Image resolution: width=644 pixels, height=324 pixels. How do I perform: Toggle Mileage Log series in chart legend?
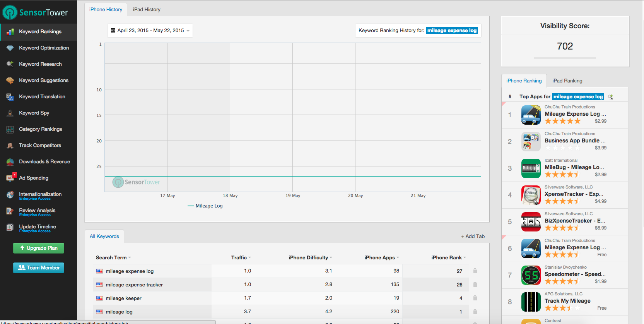pyautogui.click(x=205, y=206)
